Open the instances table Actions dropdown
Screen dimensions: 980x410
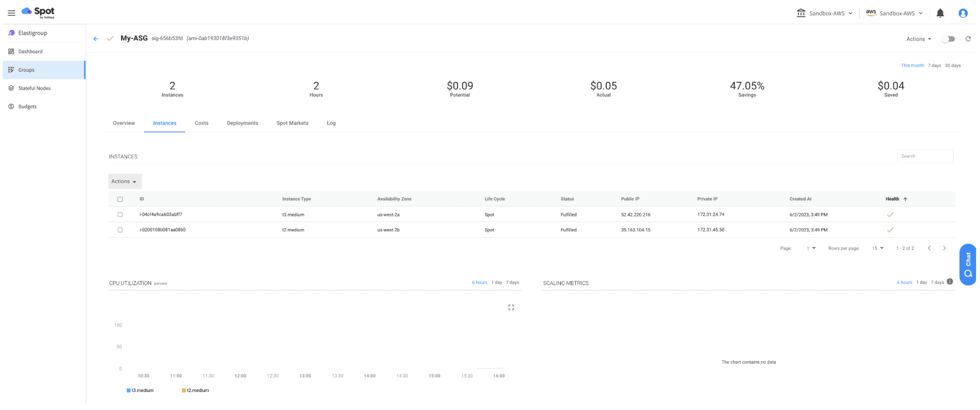pyautogui.click(x=124, y=182)
